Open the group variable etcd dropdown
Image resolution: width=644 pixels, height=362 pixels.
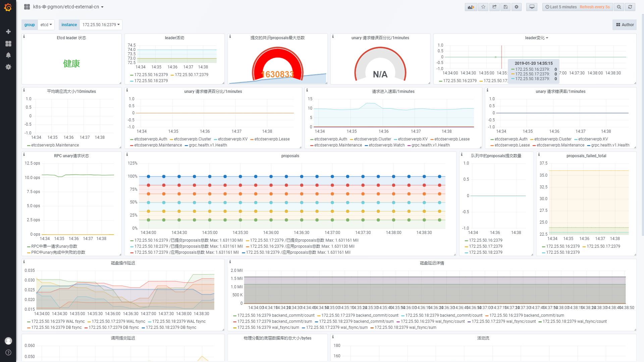(x=46, y=25)
